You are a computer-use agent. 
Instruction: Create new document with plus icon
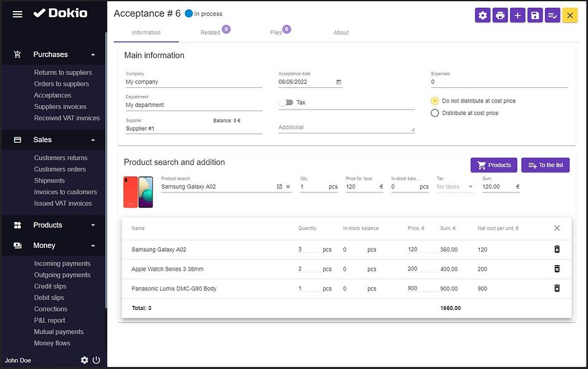click(517, 15)
